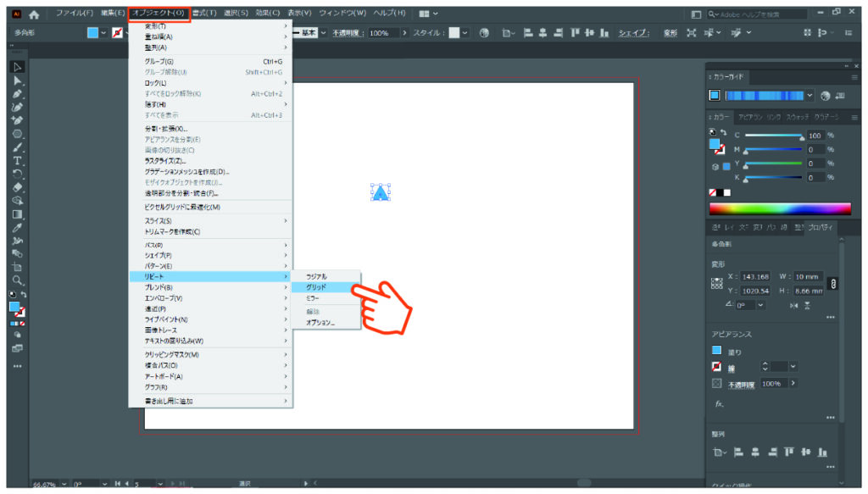The height and width of the screenshot is (494, 868).
Task: Click the W width field 10 mm
Action: click(x=808, y=276)
